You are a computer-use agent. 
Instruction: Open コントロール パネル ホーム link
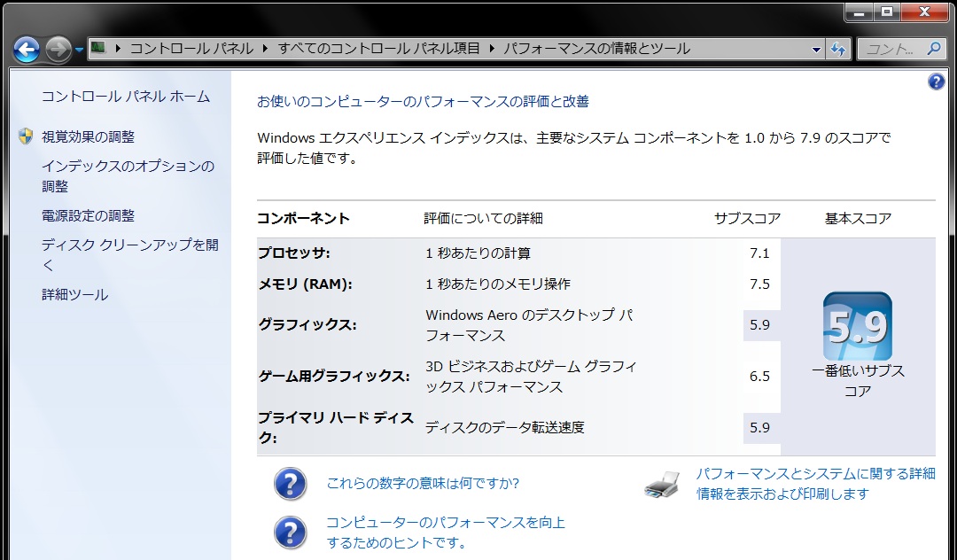point(126,97)
